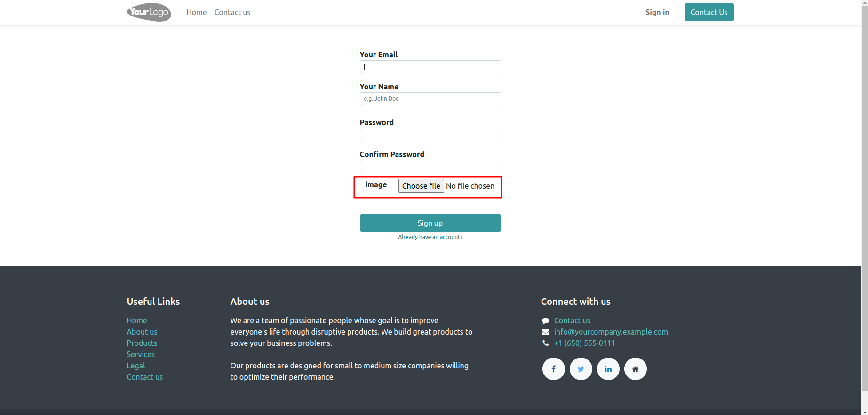Image resolution: width=868 pixels, height=415 pixels.
Task: Click the info@yourcompany.example.com email link
Action: pyautogui.click(x=611, y=332)
